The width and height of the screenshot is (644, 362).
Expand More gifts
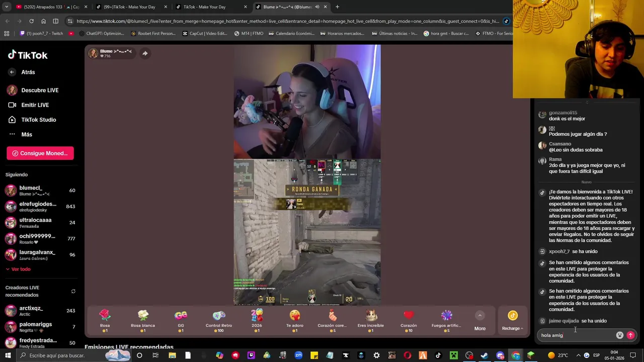480,321
